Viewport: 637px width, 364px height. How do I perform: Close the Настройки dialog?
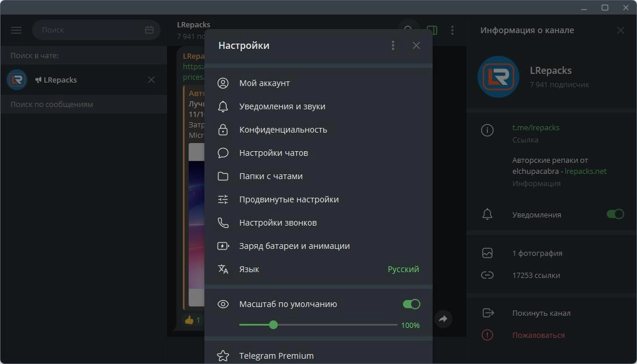tap(416, 45)
